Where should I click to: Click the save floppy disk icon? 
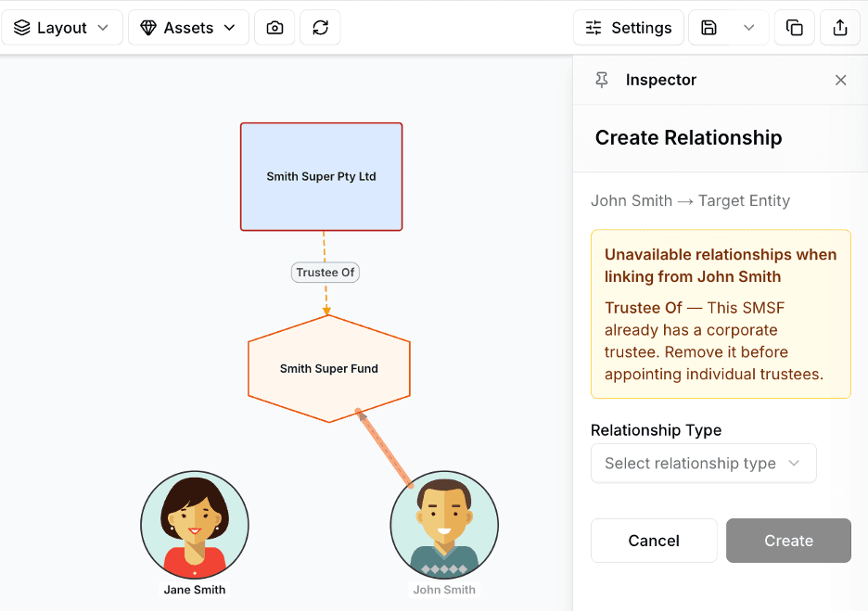click(709, 28)
